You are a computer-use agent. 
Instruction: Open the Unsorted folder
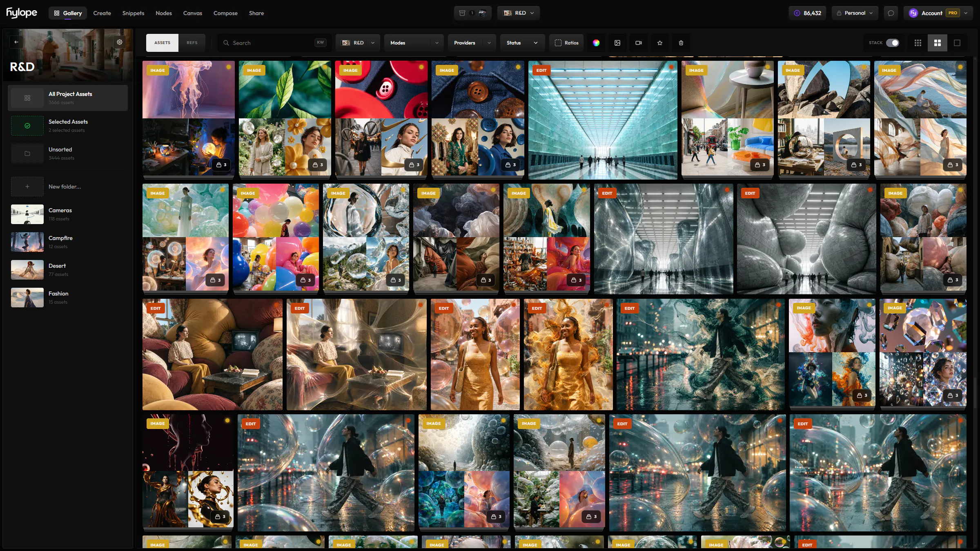point(68,153)
